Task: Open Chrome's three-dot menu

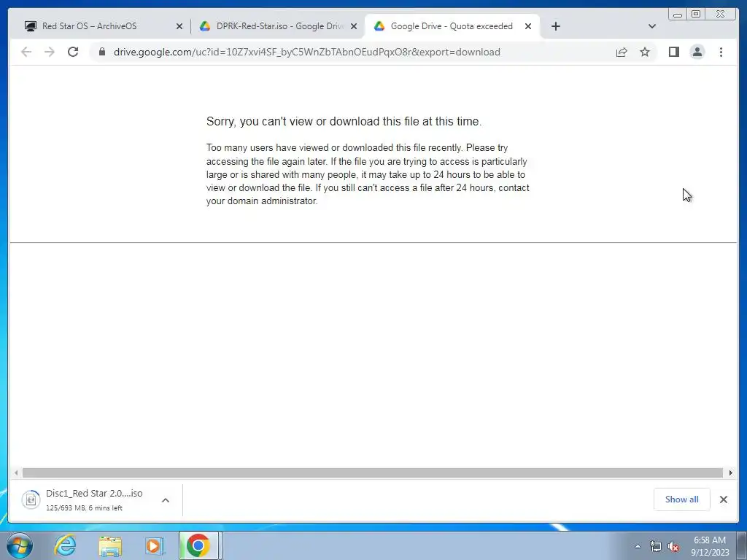Action: pos(721,52)
